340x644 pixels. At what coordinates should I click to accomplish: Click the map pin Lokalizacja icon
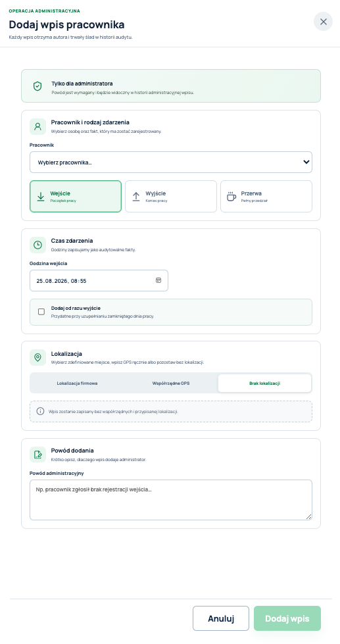point(37,358)
